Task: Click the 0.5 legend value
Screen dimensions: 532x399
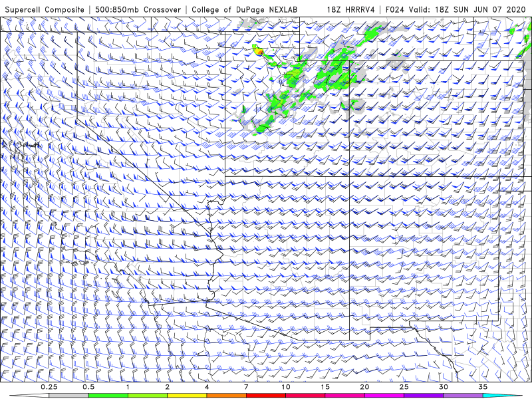Action: pos(88,387)
